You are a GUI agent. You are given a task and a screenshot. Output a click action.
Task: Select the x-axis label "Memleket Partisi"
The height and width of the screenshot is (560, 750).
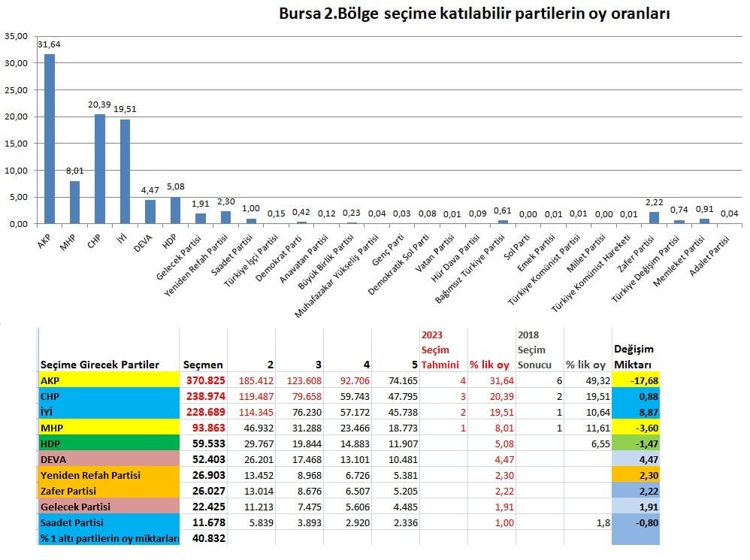(679, 261)
